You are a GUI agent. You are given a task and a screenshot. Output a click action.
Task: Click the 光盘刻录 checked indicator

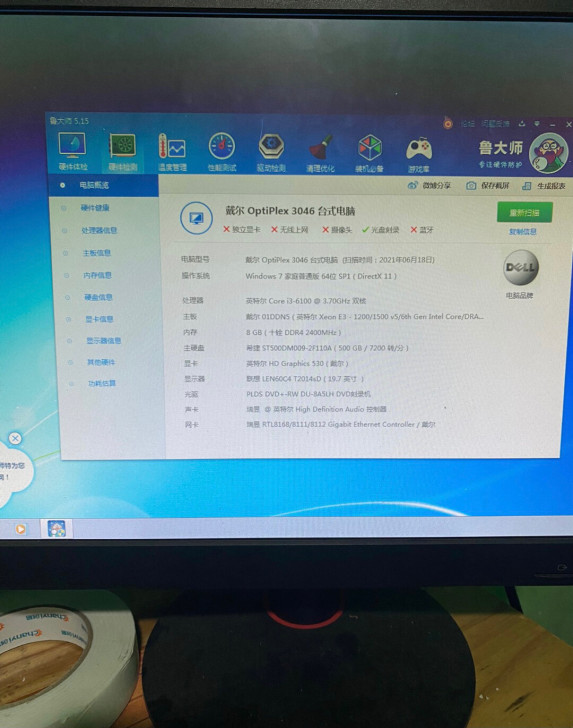[381, 230]
